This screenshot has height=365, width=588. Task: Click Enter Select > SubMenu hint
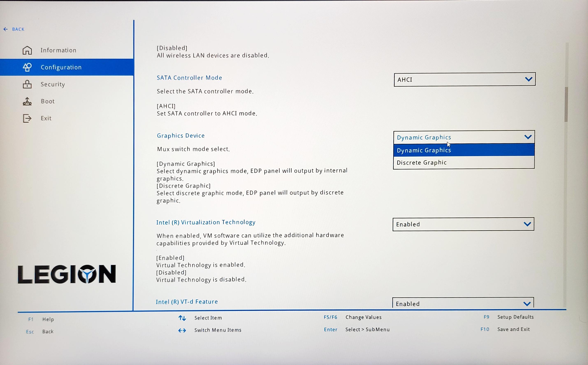(x=357, y=330)
